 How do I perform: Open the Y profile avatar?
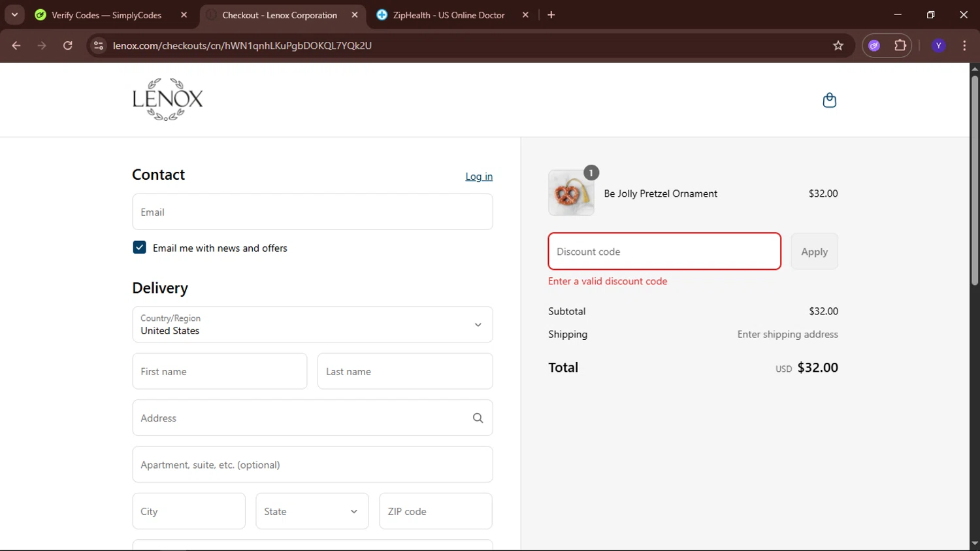coord(939,46)
